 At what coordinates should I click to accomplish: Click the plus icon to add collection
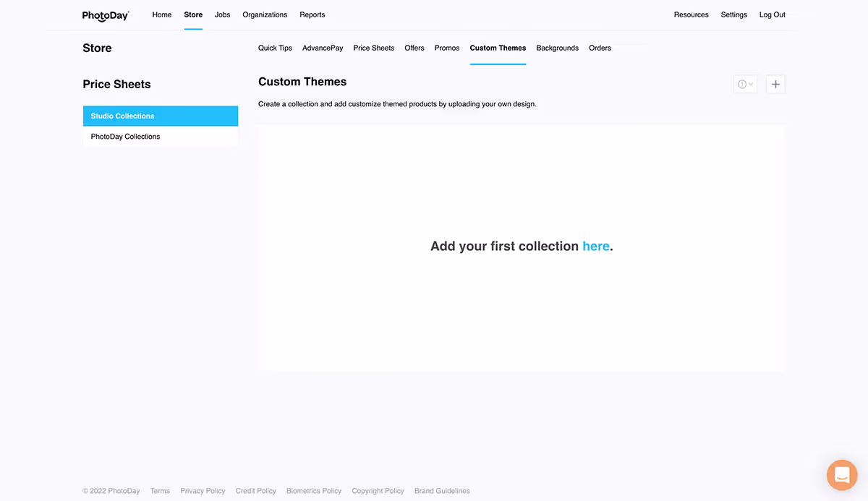pyautogui.click(x=775, y=85)
